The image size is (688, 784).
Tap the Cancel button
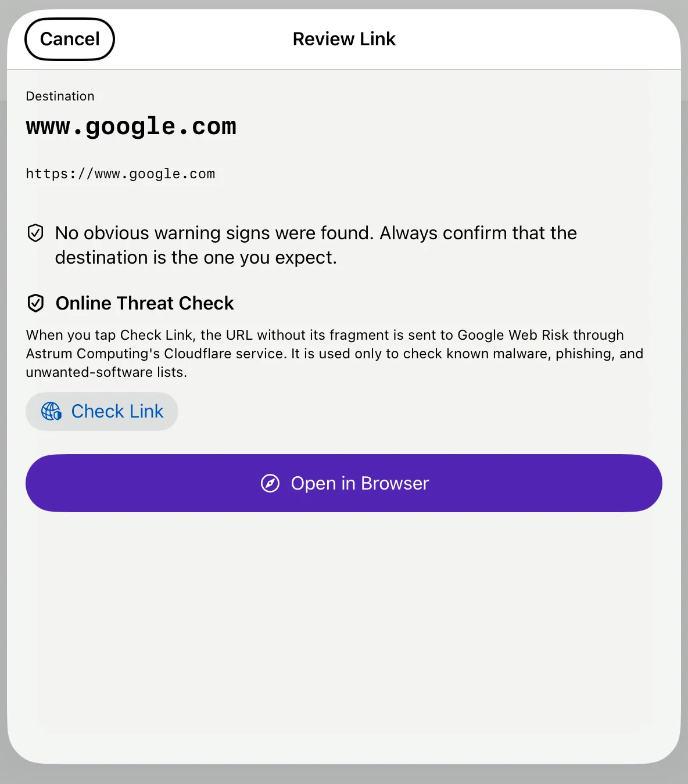point(70,39)
